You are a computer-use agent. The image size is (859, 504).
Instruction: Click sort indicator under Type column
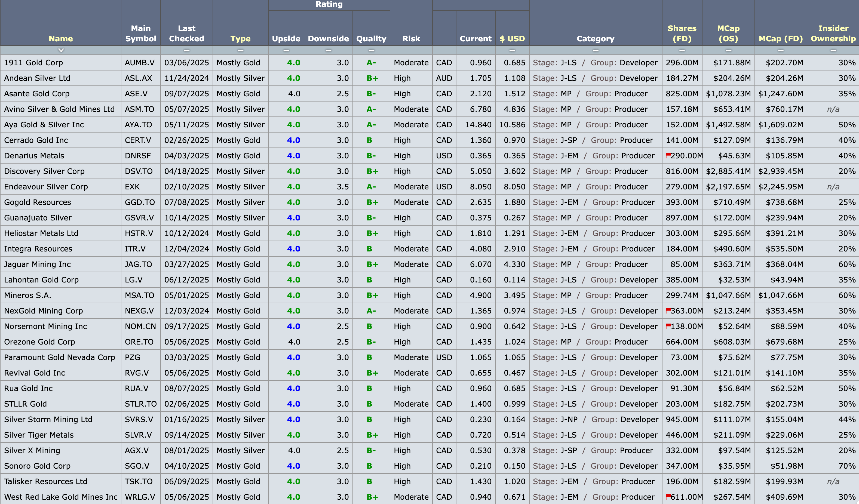tap(240, 50)
